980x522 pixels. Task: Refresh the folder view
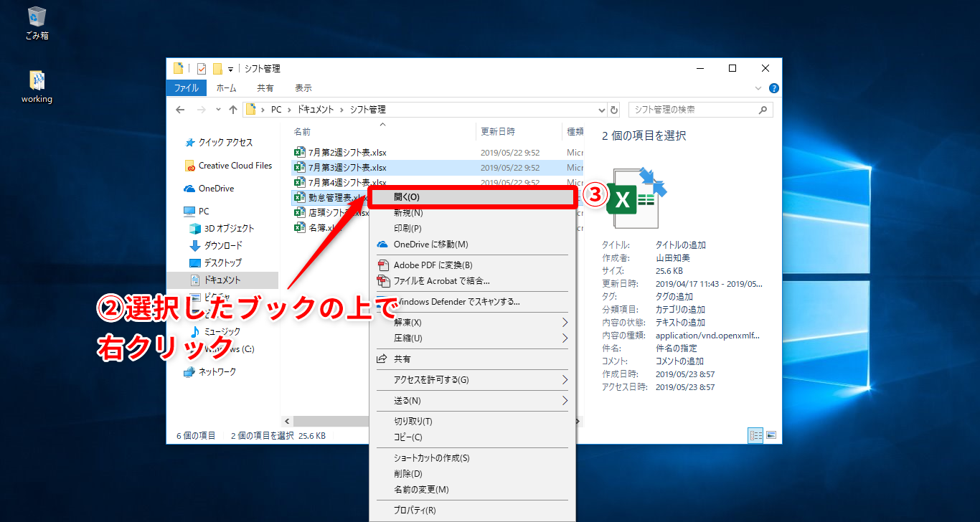(614, 110)
